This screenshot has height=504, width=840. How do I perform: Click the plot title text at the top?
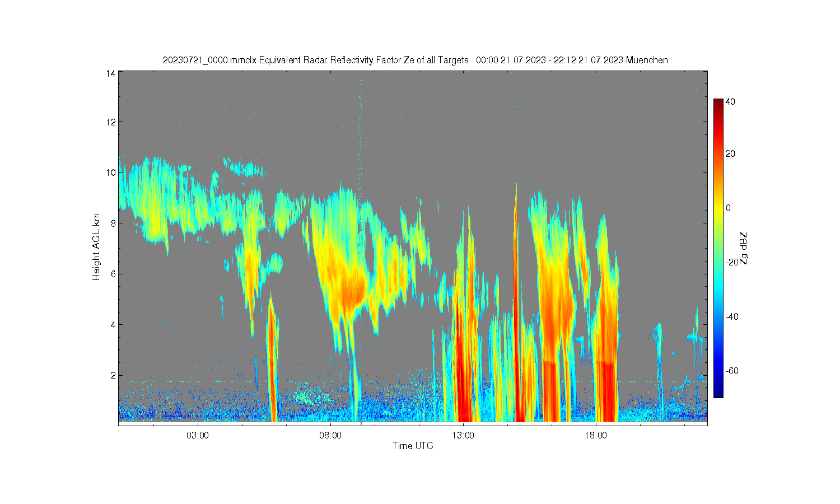[x=415, y=60]
